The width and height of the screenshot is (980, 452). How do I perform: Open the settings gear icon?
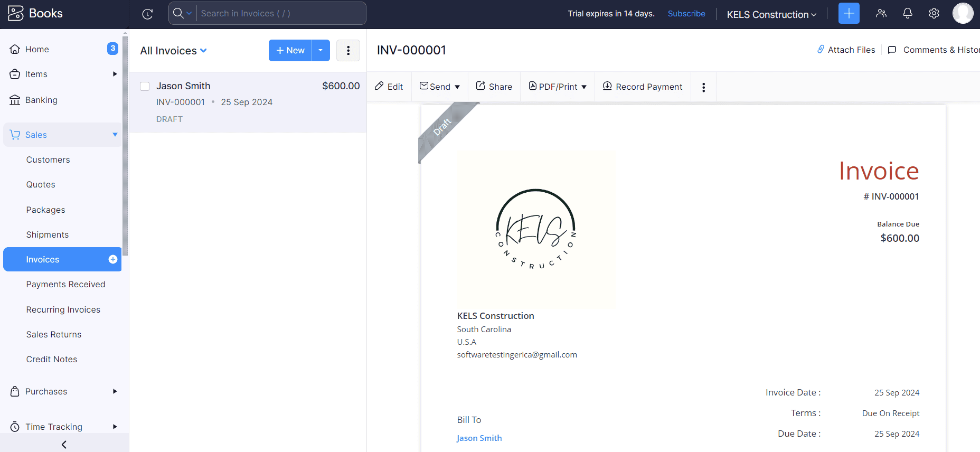[934, 13]
